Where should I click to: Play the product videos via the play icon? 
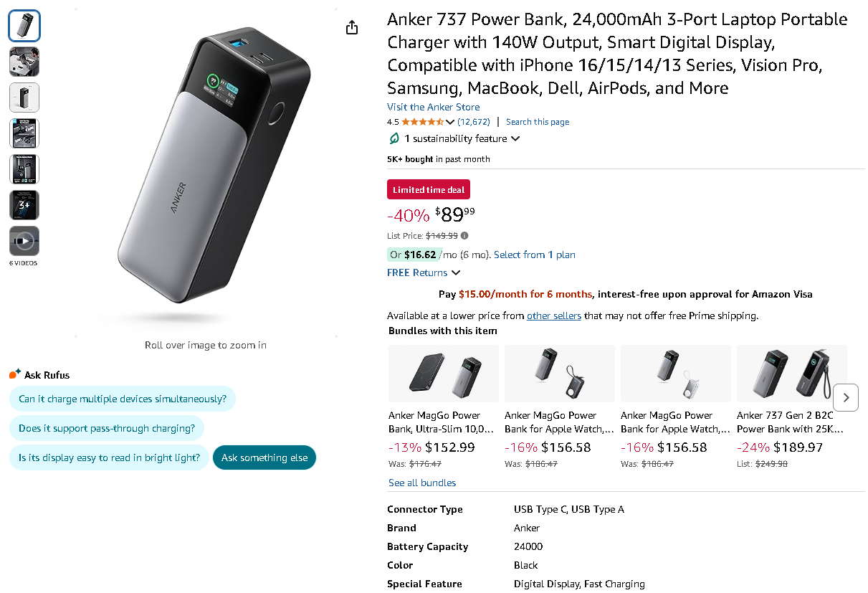tap(24, 241)
